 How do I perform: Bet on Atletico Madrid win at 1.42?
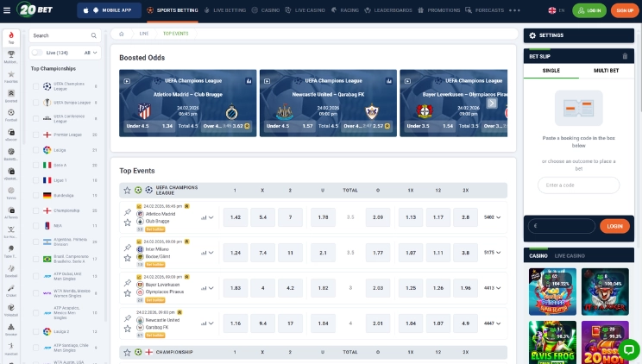coord(236,217)
